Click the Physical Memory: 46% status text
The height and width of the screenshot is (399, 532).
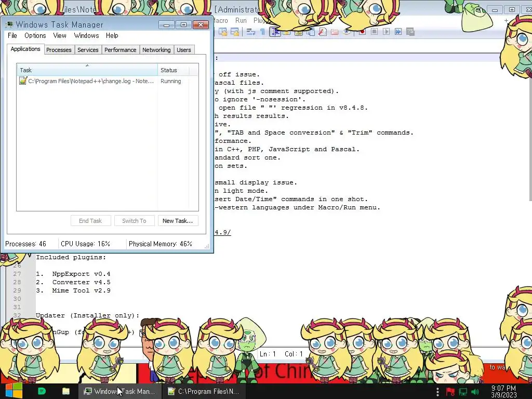[161, 244]
